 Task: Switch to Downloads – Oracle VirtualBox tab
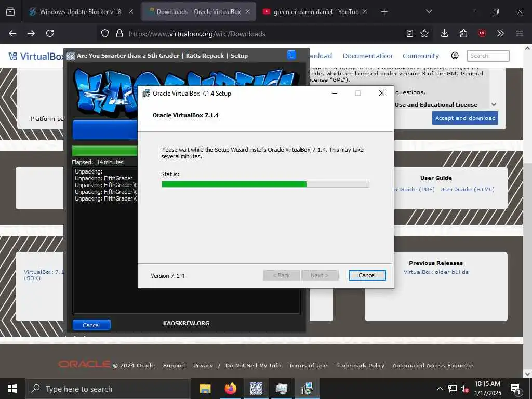(x=199, y=12)
